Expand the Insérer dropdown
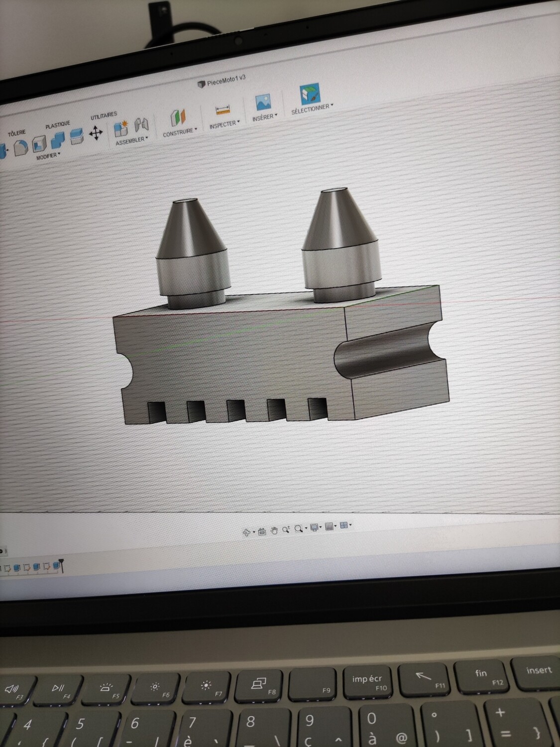 tap(264, 118)
